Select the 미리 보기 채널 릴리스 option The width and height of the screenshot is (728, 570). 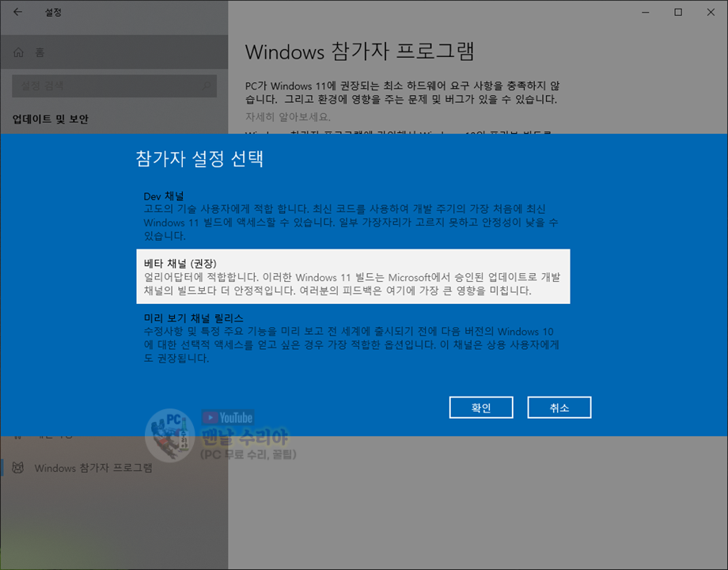point(353,338)
